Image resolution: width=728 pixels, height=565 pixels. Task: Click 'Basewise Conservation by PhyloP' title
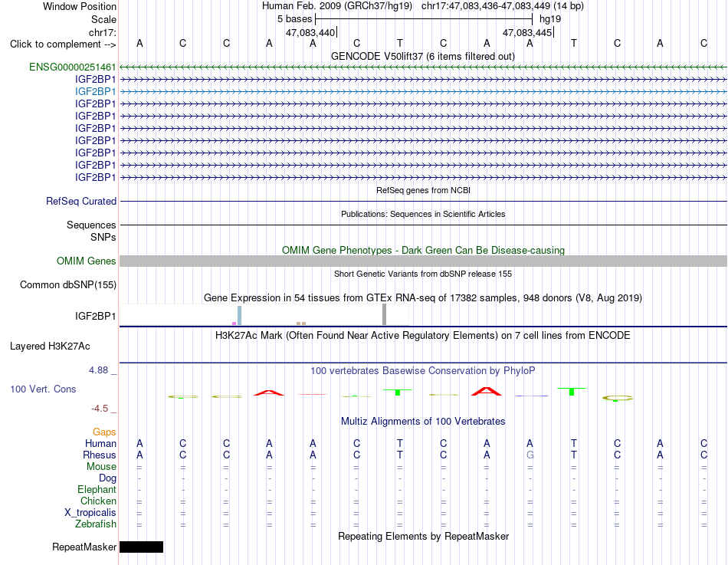pyautogui.click(x=423, y=371)
